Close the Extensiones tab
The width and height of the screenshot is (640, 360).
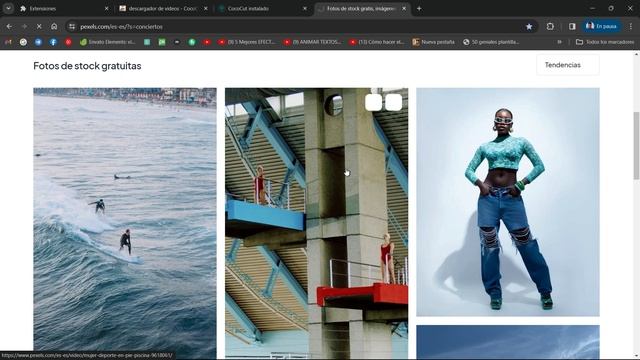tap(107, 9)
